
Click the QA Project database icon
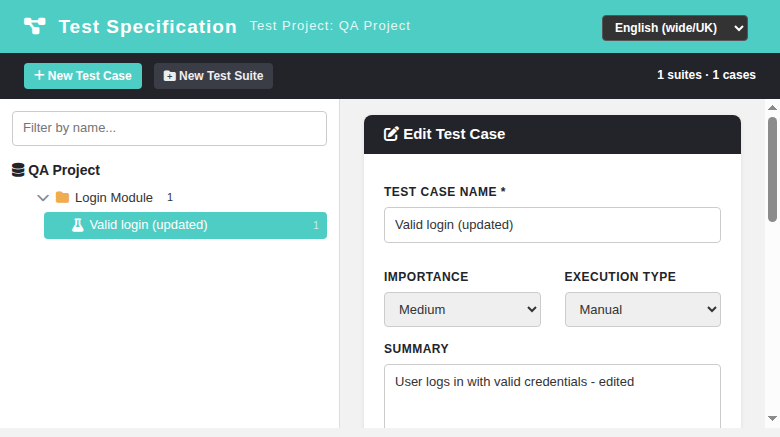tap(18, 170)
